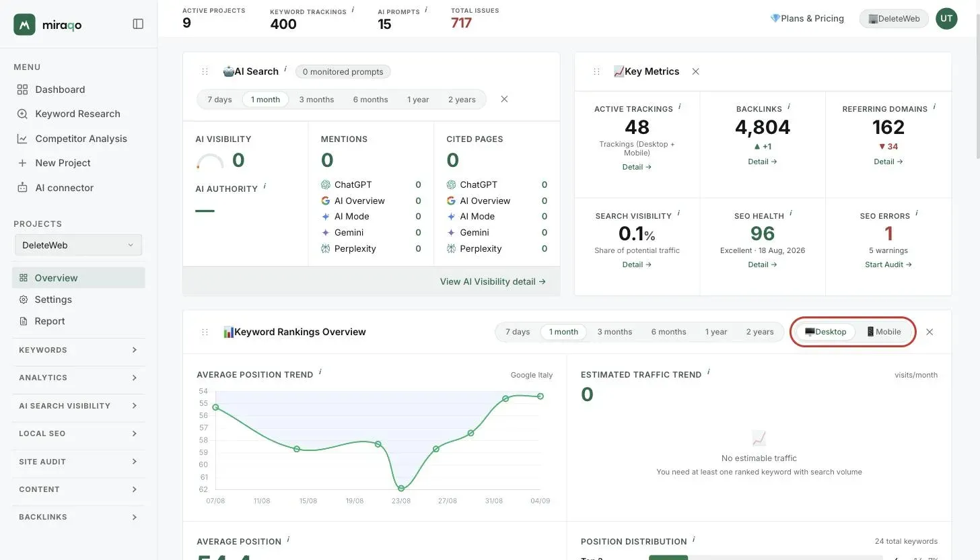Close the AI Search widget
This screenshot has width=980, height=560.
(x=504, y=99)
